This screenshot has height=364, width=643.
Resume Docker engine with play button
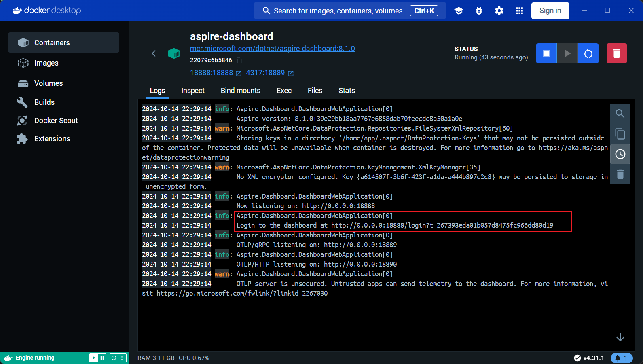(93, 358)
